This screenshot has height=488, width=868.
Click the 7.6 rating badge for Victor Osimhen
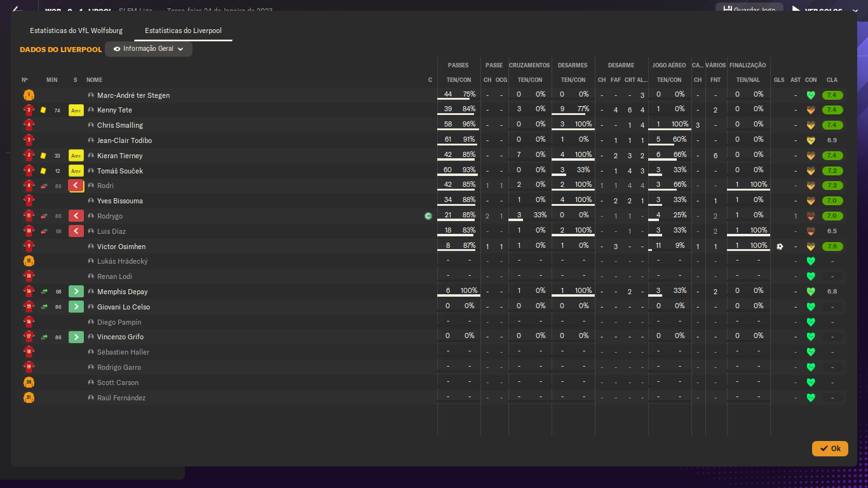click(832, 247)
